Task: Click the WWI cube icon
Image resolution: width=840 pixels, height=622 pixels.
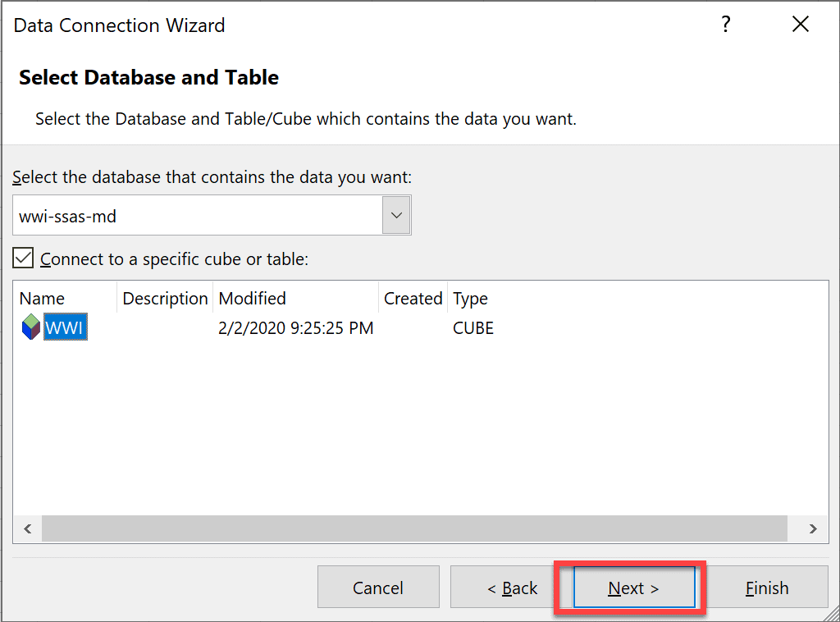Action: click(x=30, y=328)
